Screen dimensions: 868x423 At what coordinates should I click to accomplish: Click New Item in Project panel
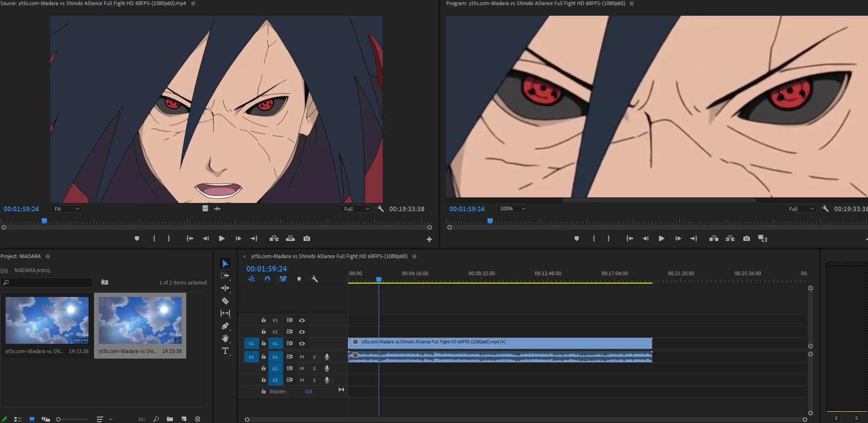184,419
